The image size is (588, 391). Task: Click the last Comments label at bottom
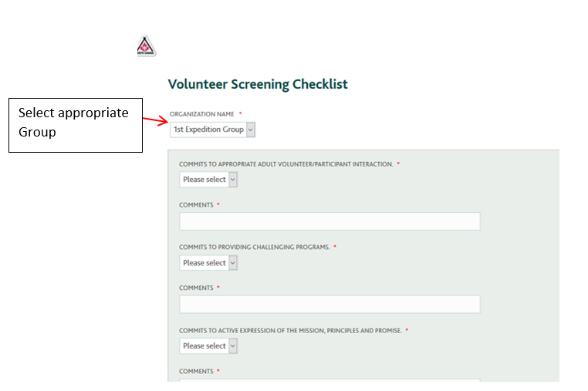point(196,372)
